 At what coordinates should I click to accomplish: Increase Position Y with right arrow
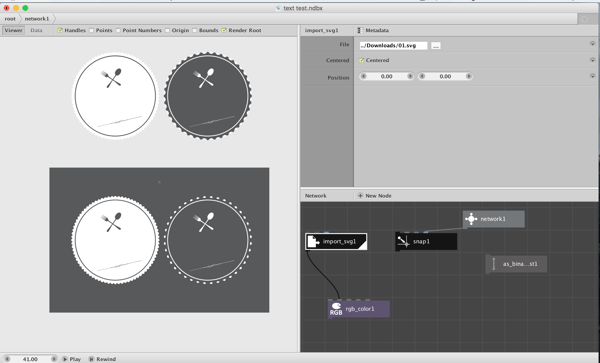[x=468, y=76]
